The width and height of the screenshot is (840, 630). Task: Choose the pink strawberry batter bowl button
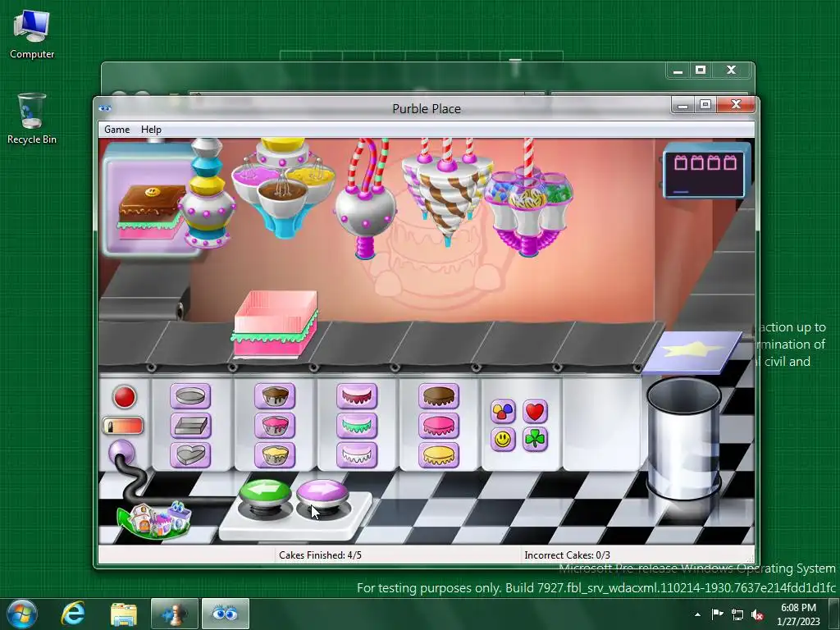click(x=274, y=426)
